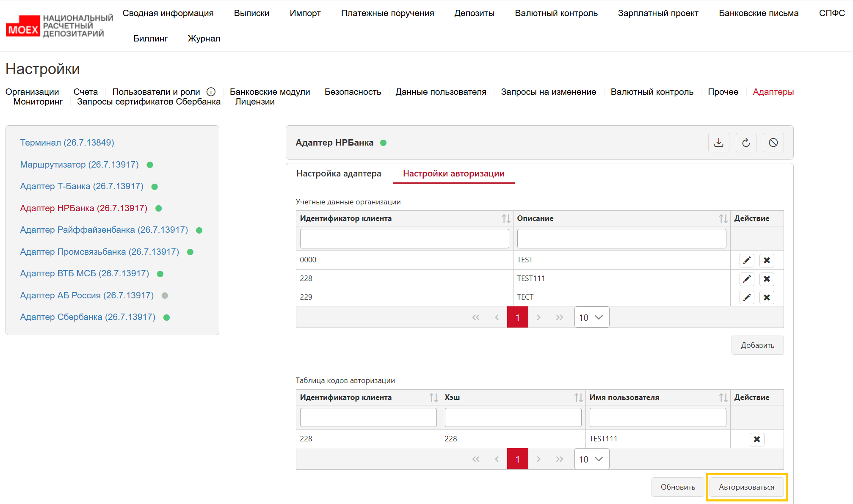This screenshot has width=853, height=504.
Task: Delete the 228 TEST111 organization record
Action: [x=767, y=279]
